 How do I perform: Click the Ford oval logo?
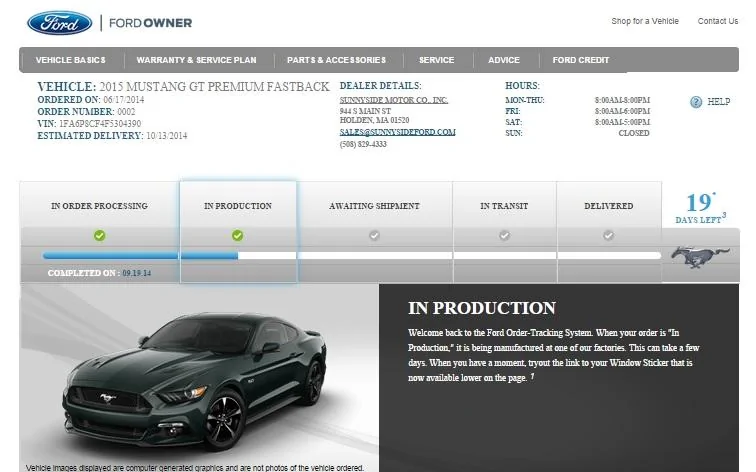click(x=59, y=23)
